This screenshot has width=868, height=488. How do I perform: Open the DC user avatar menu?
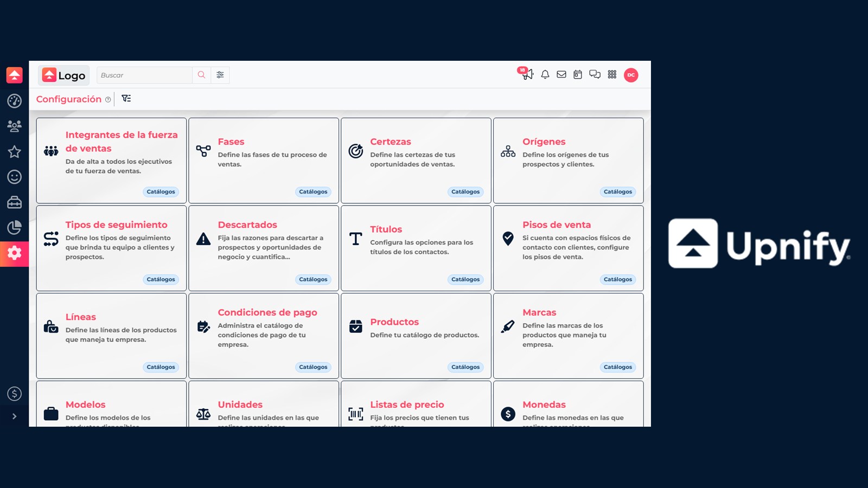pyautogui.click(x=631, y=75)
